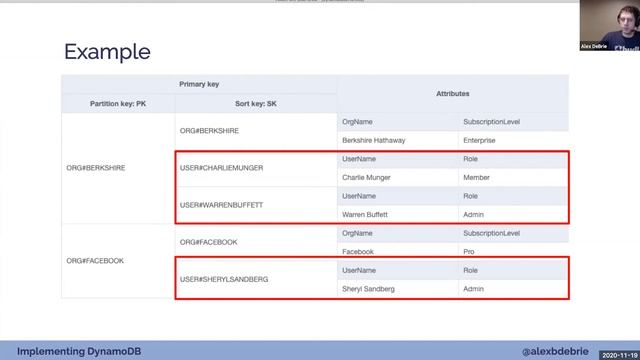Click the UserName label above Warren Buffett
This screenshot has height=360, width=640.
[x=359, y=196]
